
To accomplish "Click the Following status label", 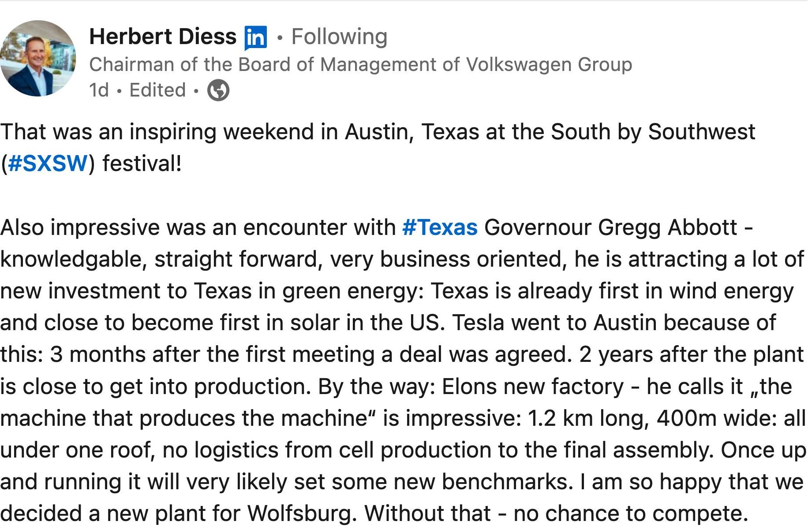I will [x=339, y=37].
